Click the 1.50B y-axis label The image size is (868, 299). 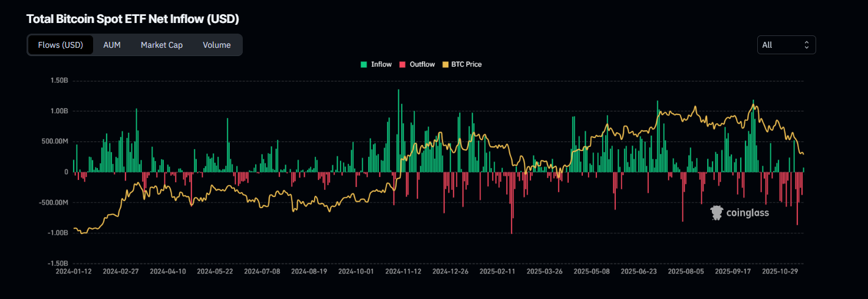click(58, 80)
